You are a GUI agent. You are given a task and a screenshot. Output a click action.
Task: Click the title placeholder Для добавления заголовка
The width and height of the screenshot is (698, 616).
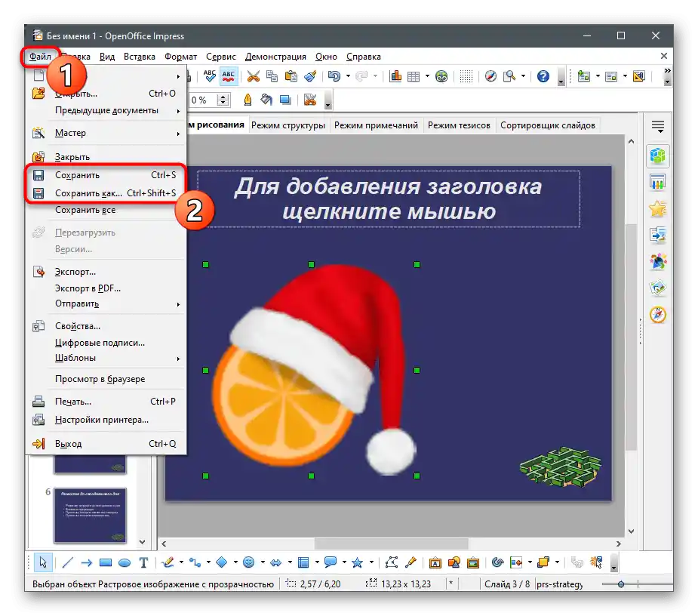tap(388, 199)
